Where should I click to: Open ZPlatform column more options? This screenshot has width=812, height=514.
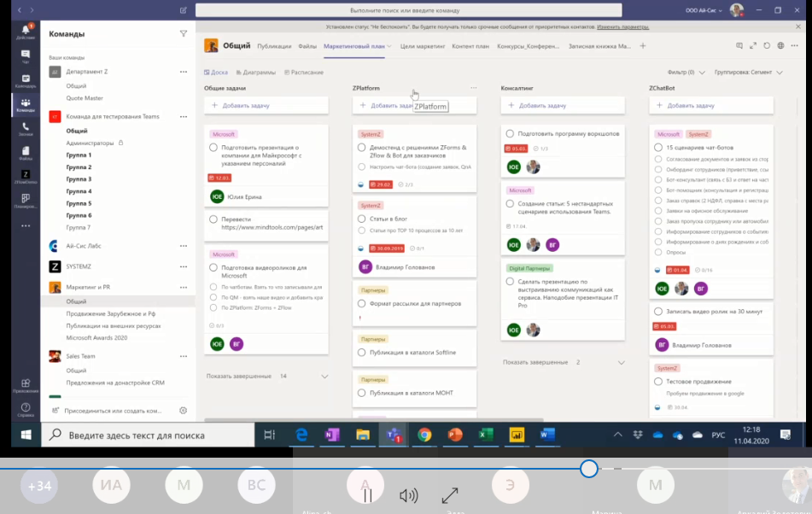coord(473,88)
